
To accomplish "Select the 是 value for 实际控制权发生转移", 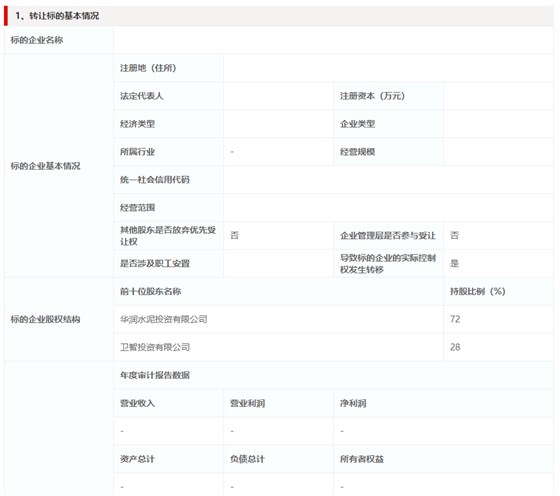I will pyautogui.click(x=454, y=264).
